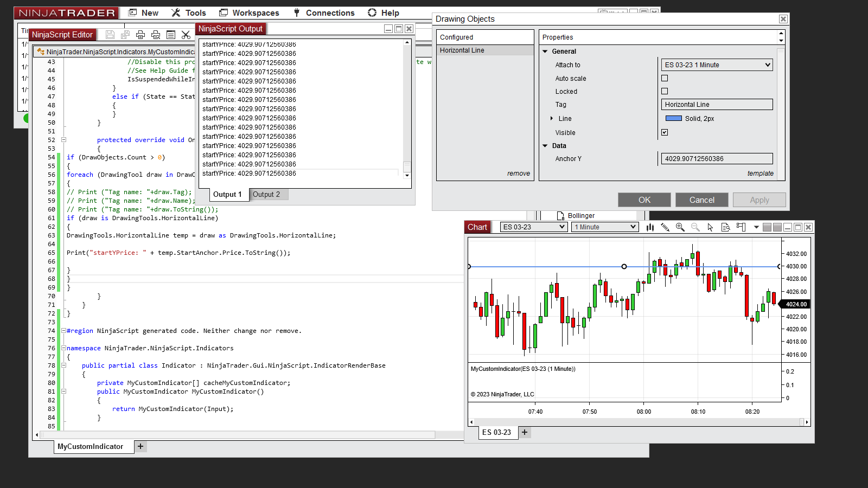The width and height of the screenshot is (868, 488).
Task: Open the Attach to dropdown
Action: (x=717, y=65)
